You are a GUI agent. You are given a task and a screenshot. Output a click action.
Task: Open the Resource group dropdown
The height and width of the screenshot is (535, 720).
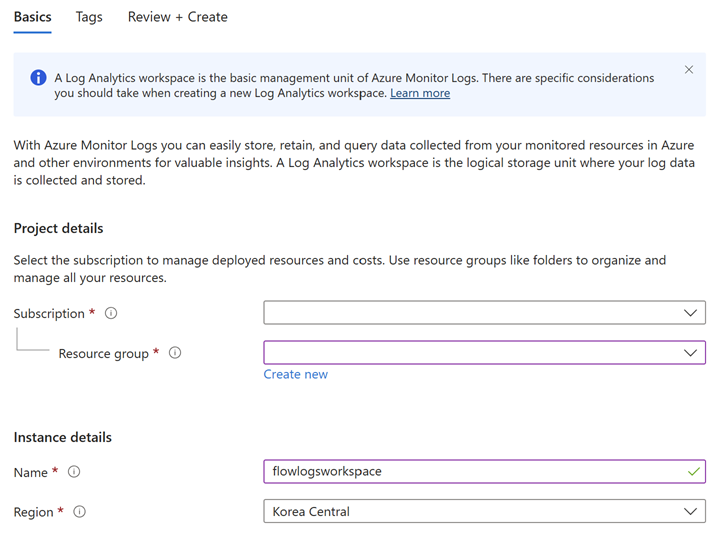click(x=484, y=353)
